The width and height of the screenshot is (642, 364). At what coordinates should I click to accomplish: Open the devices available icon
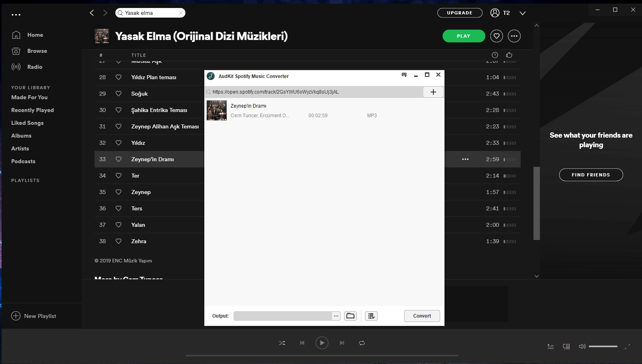(566, 346)
